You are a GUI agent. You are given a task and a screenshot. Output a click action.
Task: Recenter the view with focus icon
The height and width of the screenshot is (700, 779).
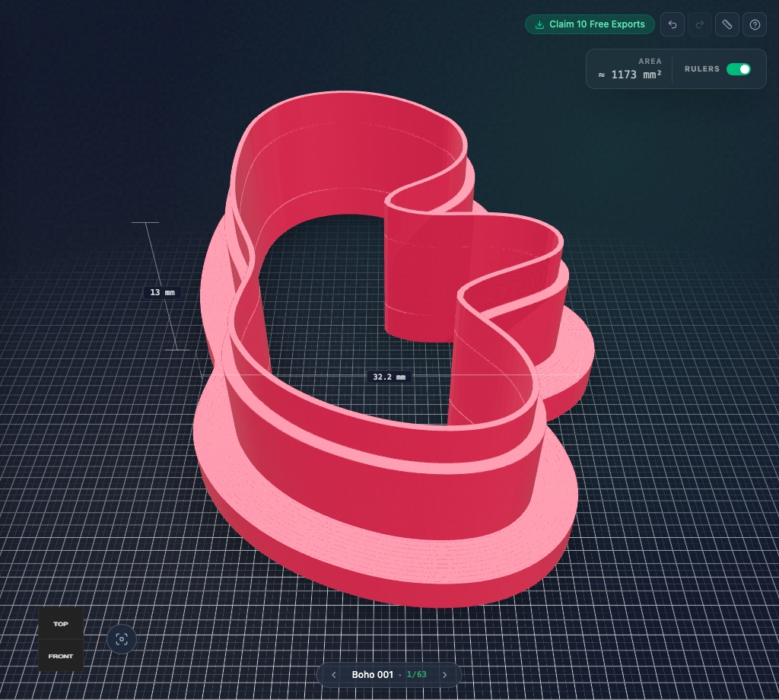coord(122,639)
